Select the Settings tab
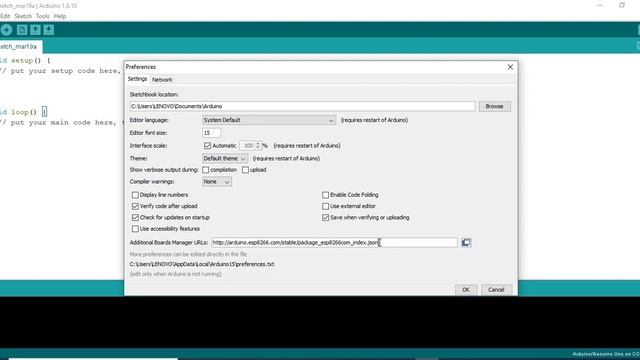The height and width of the screenshot is (360, 640). point(137,79)
